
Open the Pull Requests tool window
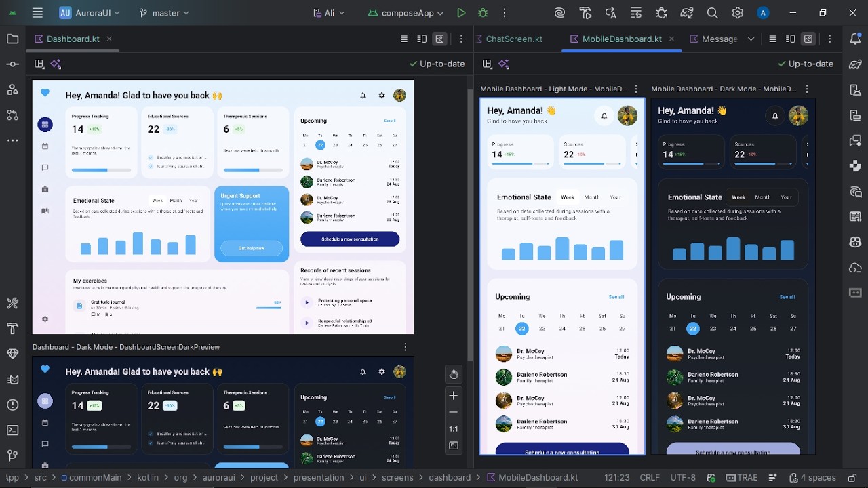[x=12, y=115]
